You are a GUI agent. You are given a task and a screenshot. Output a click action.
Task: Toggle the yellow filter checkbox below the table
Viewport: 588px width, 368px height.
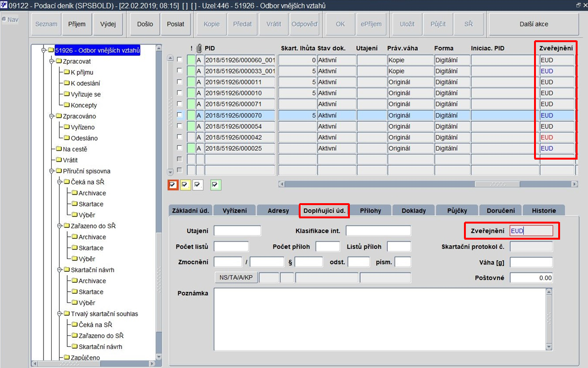(x=185, y=185)
